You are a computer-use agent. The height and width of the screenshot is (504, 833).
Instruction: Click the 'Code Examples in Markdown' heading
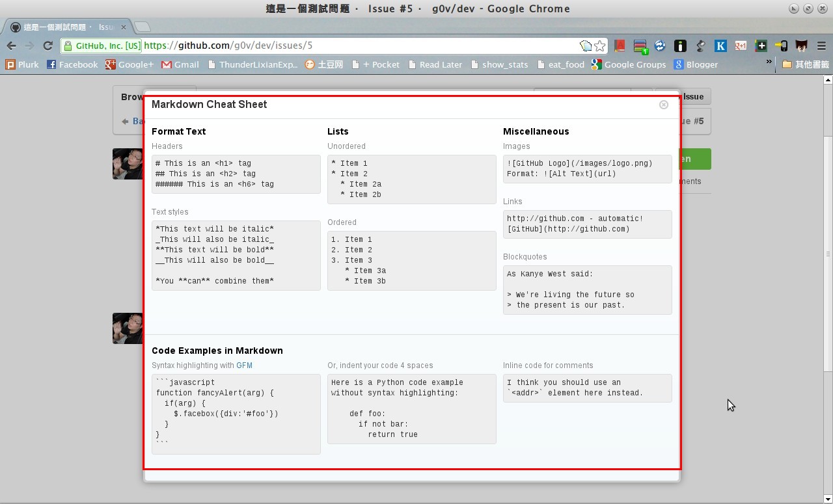(x=217, y=351)
